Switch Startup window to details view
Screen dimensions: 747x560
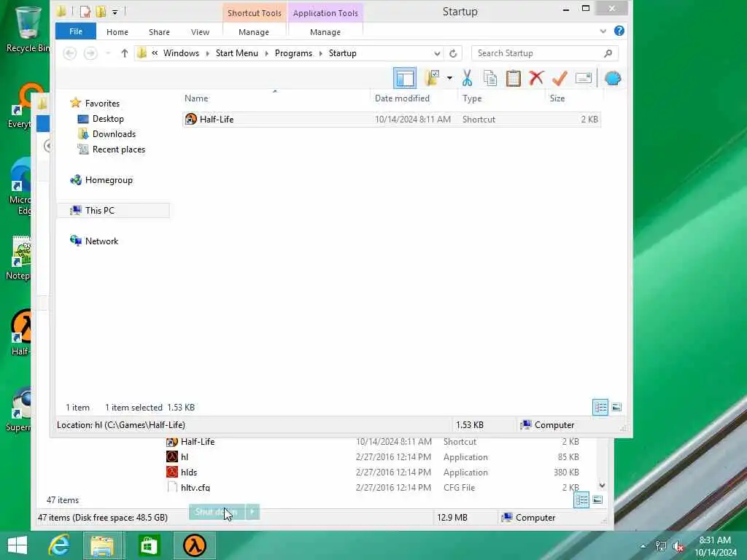(600, 407)
